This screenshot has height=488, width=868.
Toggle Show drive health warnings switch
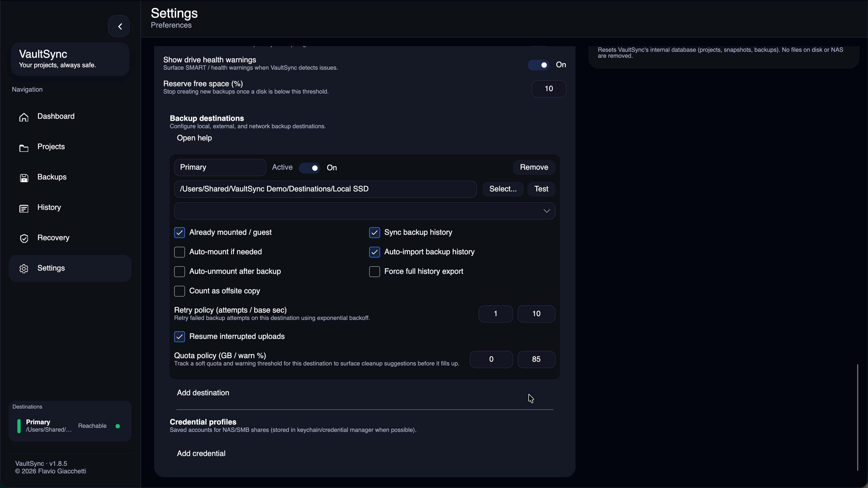tap(538, 65)
